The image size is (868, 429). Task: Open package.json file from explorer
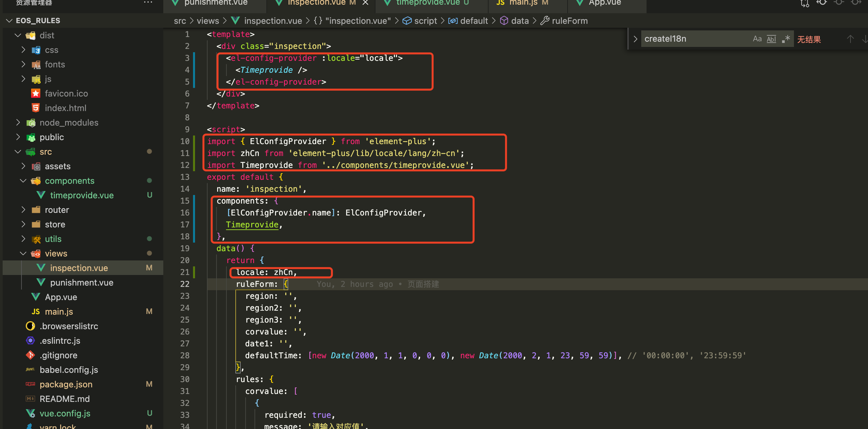click(x=66, y=384)
